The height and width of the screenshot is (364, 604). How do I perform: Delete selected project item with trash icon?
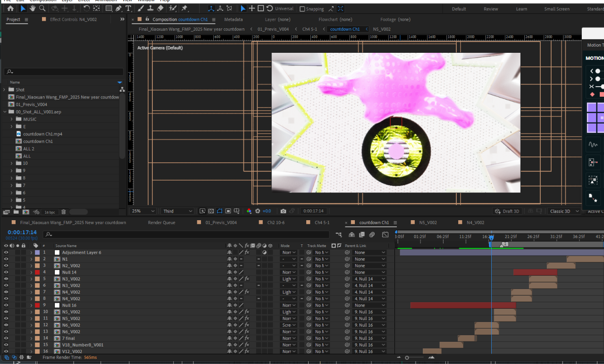pyautogui.click(x=64, y=212)
